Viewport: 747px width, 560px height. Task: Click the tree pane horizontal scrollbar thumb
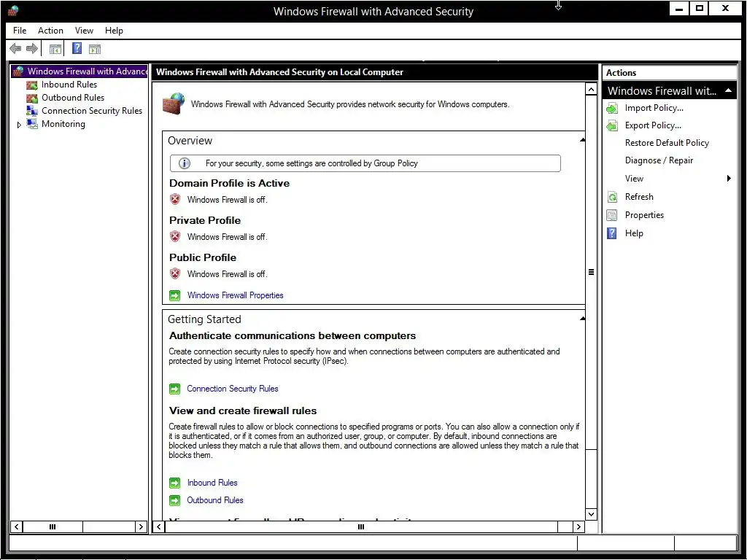click(x=53, y=526)
